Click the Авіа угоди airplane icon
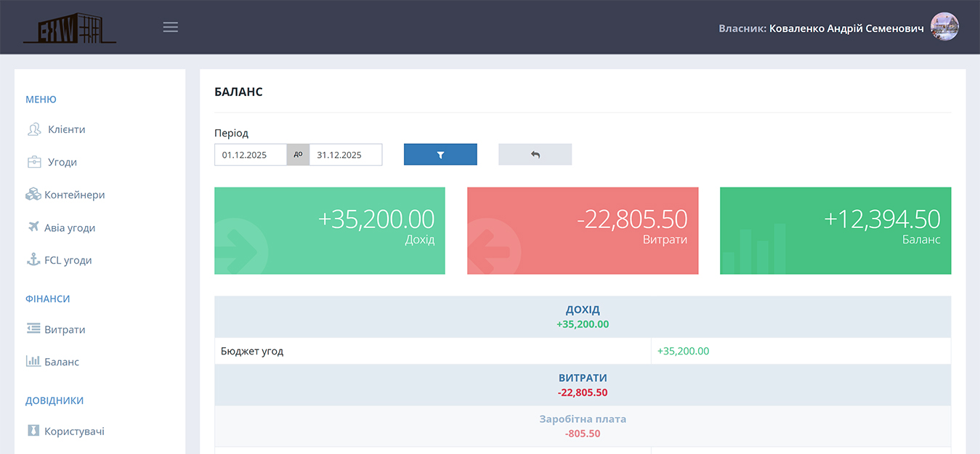Image resolution: width=980 pixels, height=454 pixels. tap(33, 227)
